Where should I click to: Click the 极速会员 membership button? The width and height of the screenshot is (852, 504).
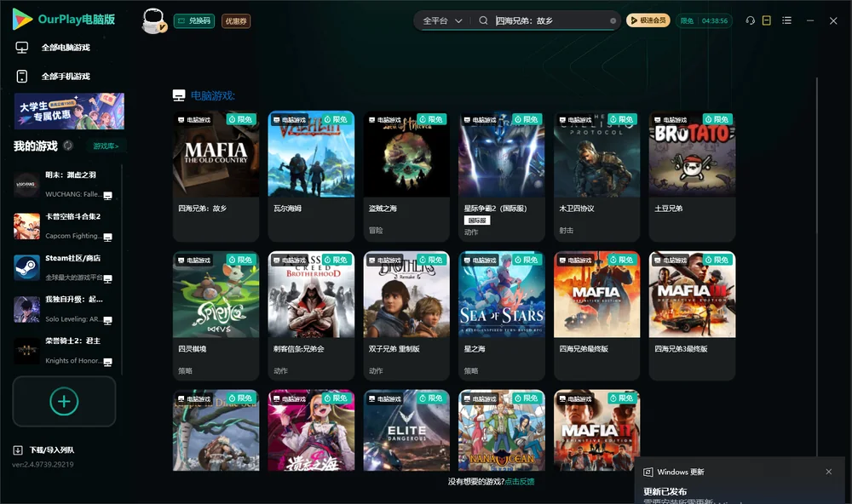coord(648,20)
